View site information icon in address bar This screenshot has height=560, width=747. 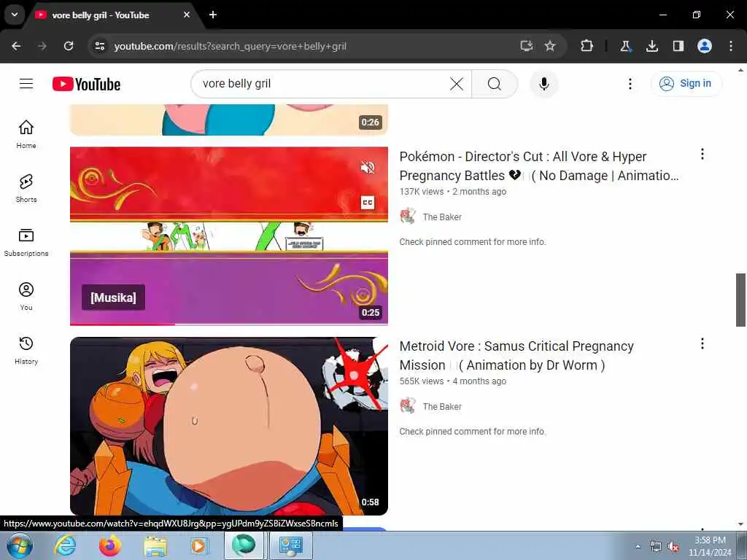99,46
